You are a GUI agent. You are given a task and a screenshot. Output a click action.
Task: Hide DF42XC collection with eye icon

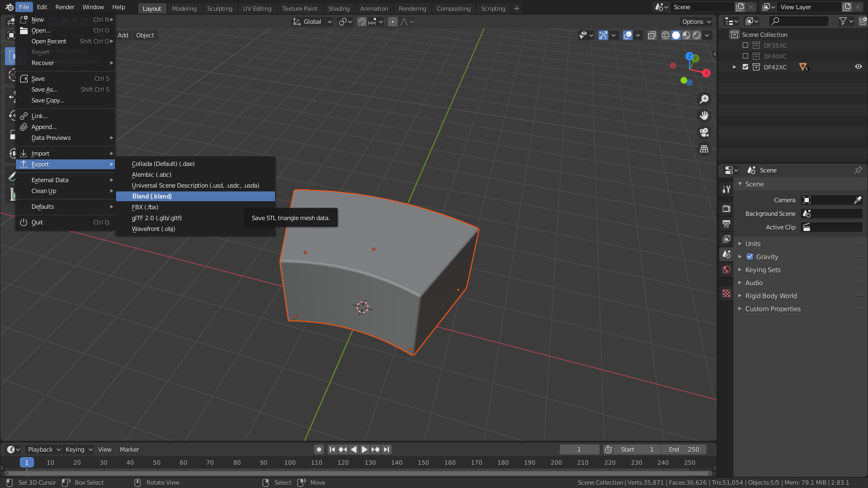pos(858,67)
